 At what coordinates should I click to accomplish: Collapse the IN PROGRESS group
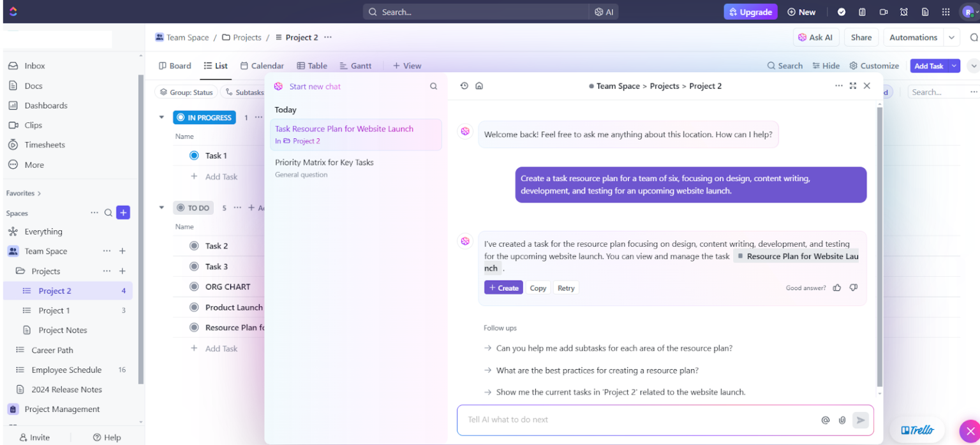(x=161, y=117)
